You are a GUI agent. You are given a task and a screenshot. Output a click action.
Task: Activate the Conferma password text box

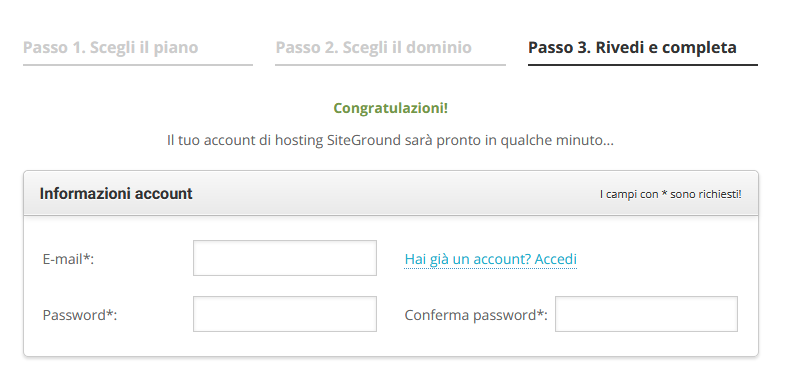pos(646,314)
